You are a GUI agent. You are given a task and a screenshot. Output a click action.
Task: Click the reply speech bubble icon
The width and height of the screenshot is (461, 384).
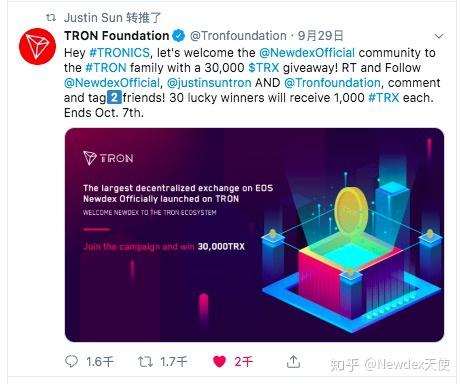71,361
